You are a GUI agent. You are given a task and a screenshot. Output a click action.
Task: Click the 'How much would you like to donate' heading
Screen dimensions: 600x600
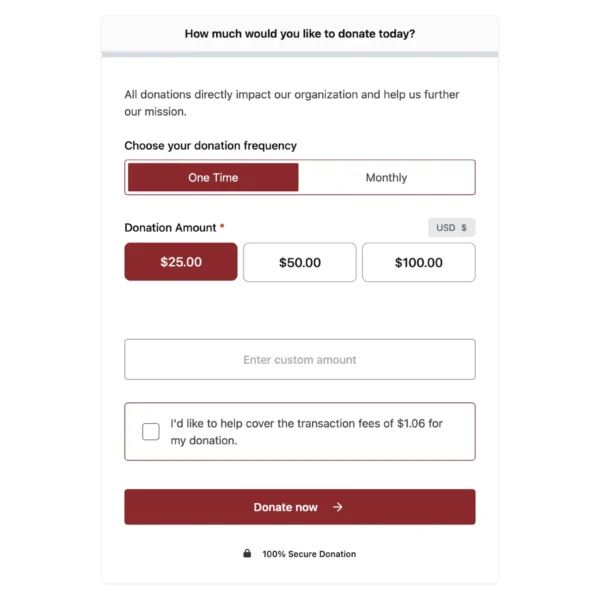coord(299,34)
